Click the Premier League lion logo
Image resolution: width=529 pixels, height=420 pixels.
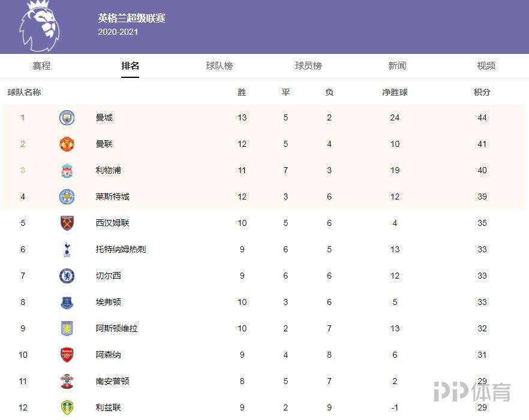point(40,26)
